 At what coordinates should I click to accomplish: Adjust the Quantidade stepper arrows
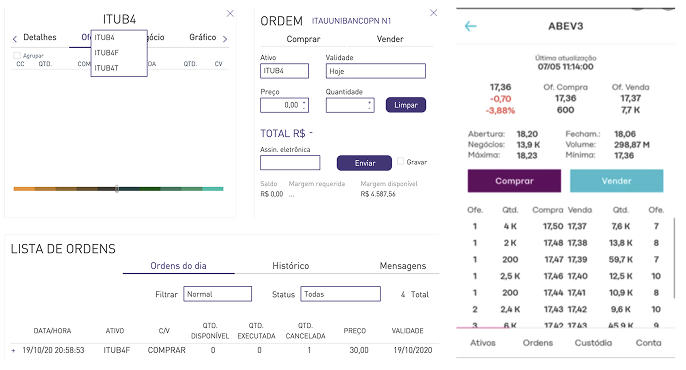tap(370, 105)
